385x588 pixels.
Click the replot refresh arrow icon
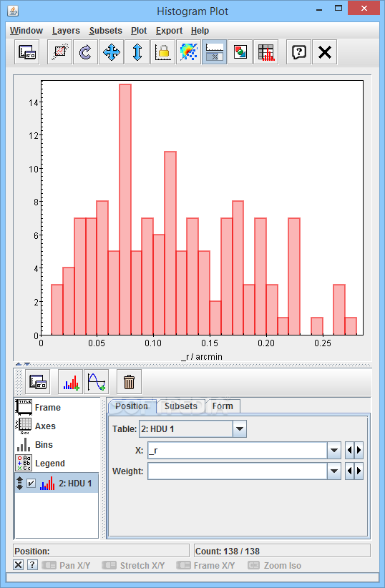tap(86, 52)
